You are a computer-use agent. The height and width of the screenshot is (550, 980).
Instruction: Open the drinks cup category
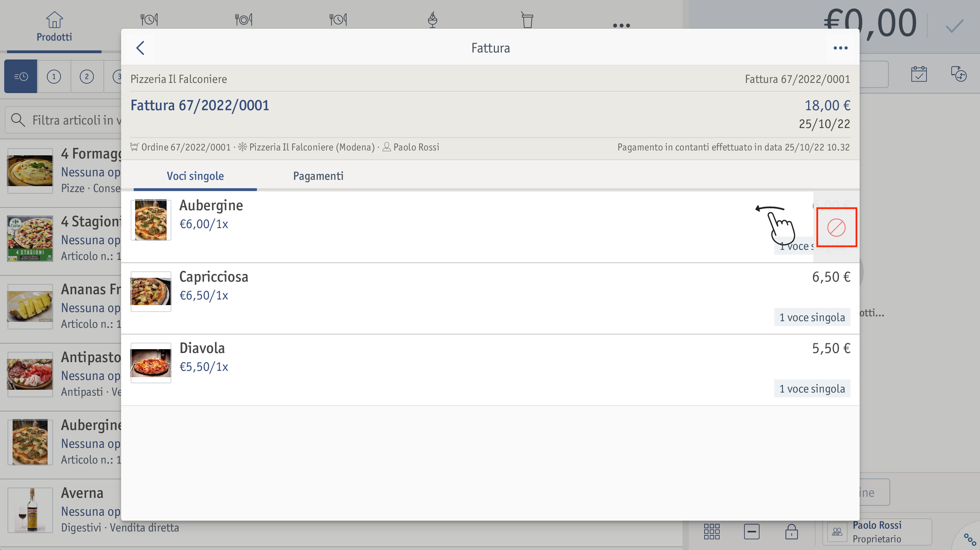[x=527, y=19]
